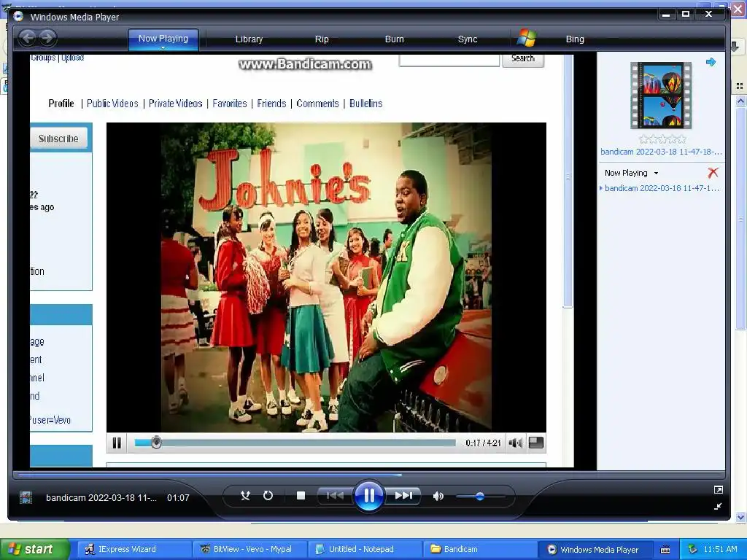Image resolution: width=747 pixels, height=560 pixels.
Task: Rate the video with the star rating
Action: click(x=662, y=139)
